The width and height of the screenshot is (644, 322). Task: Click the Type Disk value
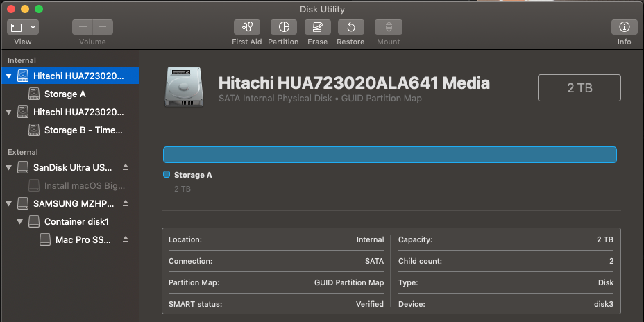(x=606, y=282)
